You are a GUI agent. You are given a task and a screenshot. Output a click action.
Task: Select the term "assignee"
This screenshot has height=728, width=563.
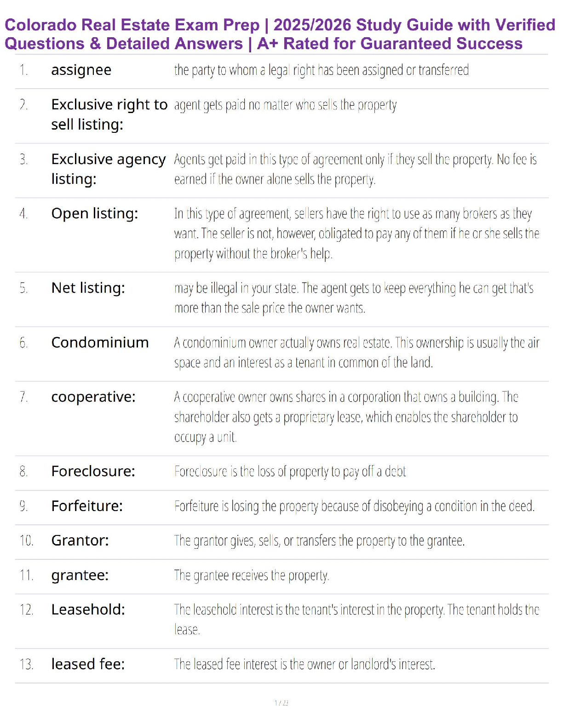81,70
